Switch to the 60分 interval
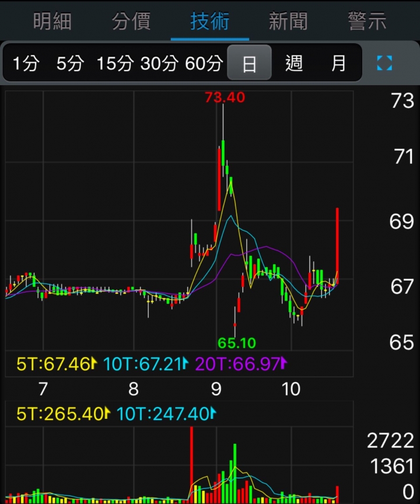The height and width of the screenshot is (504, 420). [204, 63]
